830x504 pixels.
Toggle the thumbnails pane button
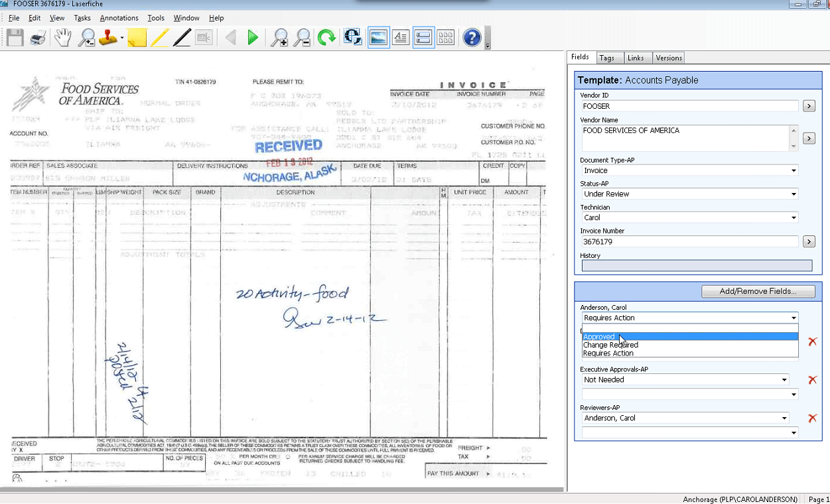click(x=446, y=38)
